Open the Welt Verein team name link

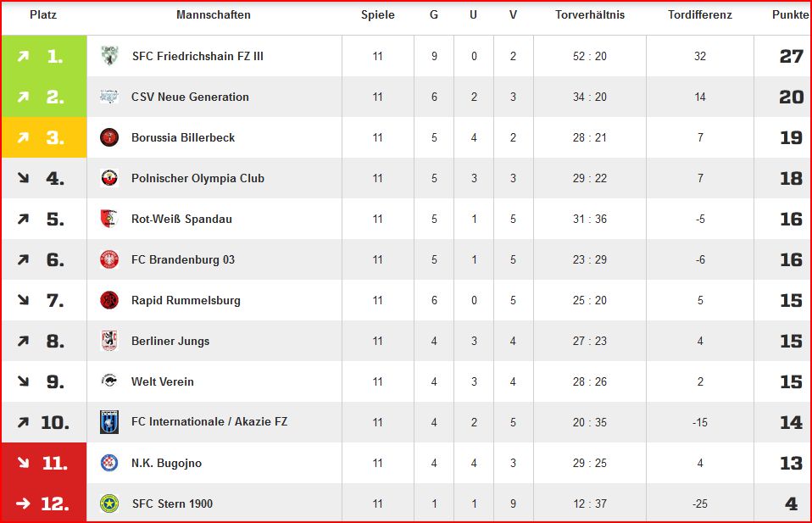pyautogui.click(x=163, y=381)
